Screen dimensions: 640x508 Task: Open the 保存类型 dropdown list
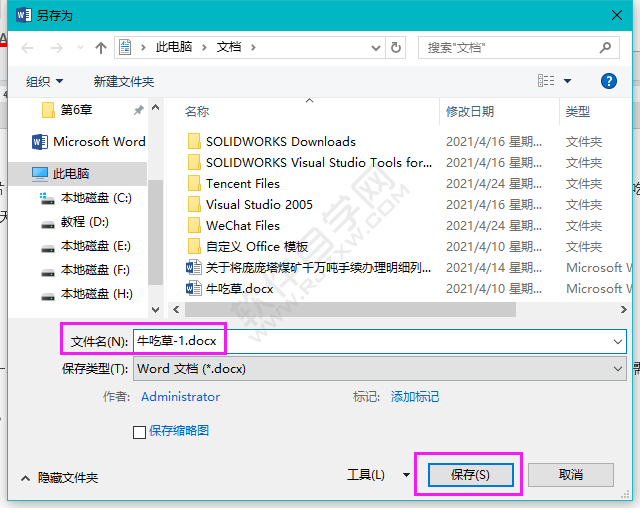tap(380, 369)
